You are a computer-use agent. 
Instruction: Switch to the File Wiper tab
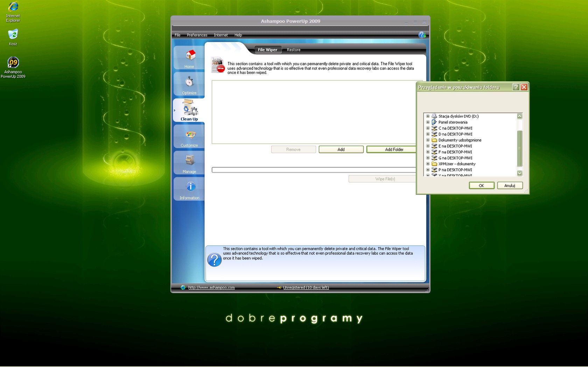(267, 50)
